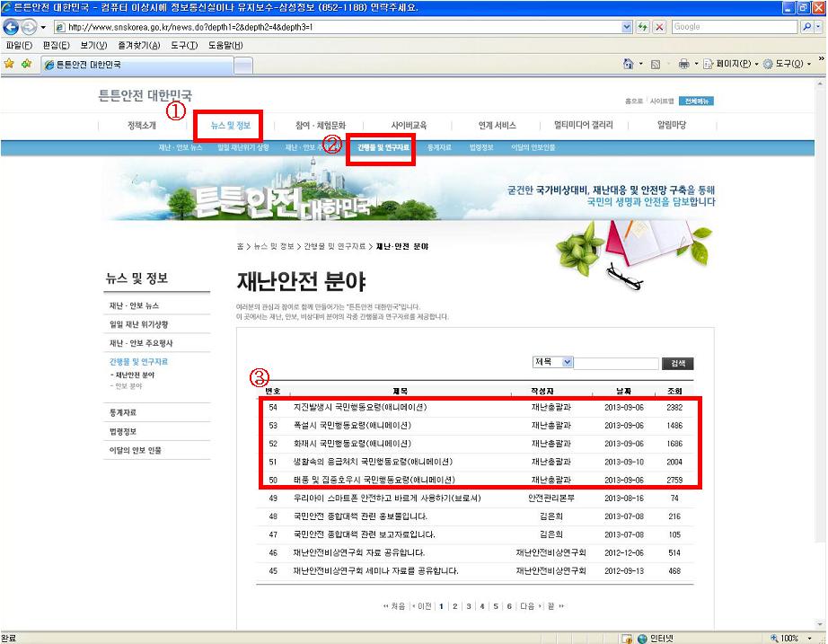This screenshot has height=644, width=828.
Task: Click the Favorites star icon
Action: click(9, 64)
